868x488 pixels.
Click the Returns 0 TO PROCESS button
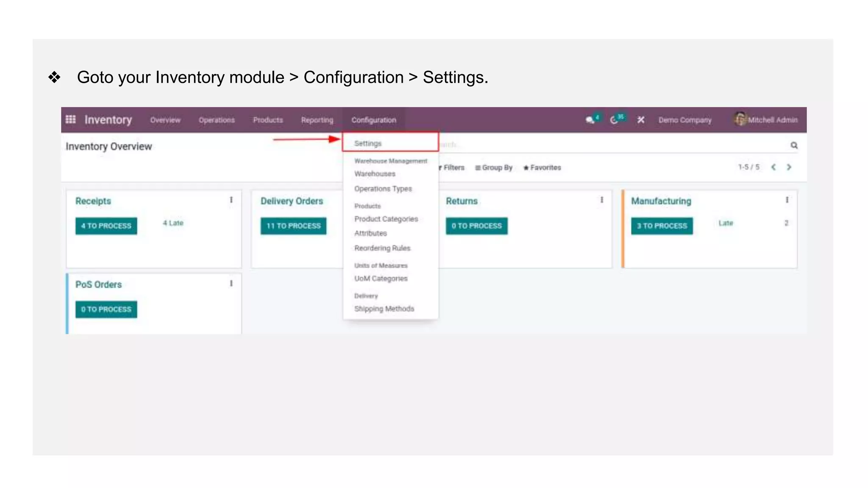coord(476,226)
